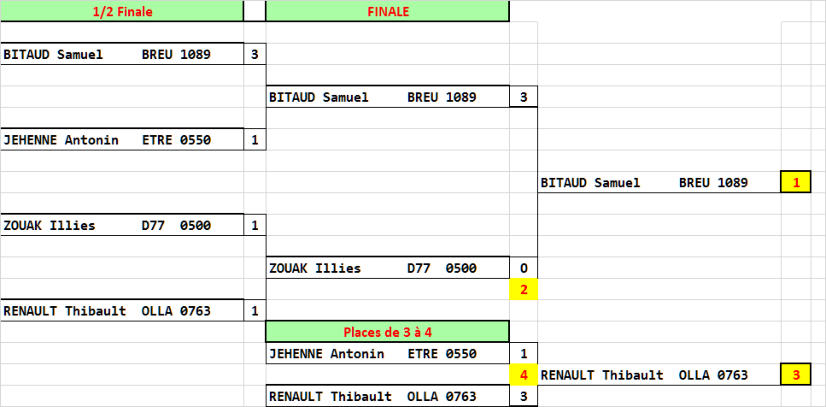Screen dimensions: 826x407
Task: Select the FINALE header cell
Action: click(x=388, y=11)
